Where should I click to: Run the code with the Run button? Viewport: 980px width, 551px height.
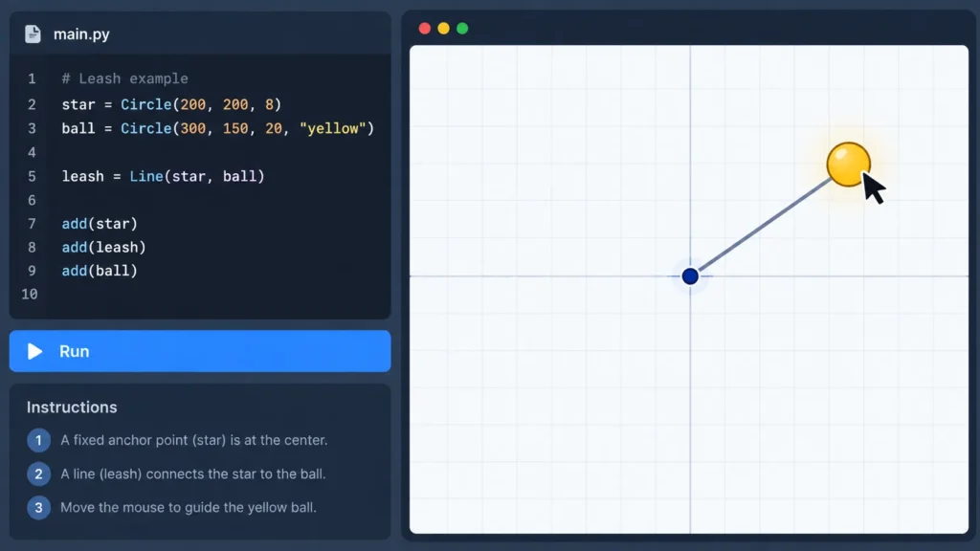tap(200, 351)
